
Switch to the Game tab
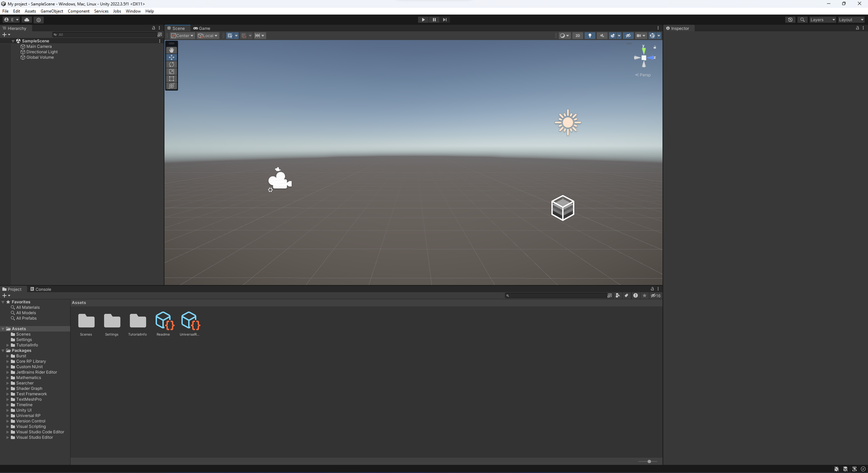pos(202,28)
